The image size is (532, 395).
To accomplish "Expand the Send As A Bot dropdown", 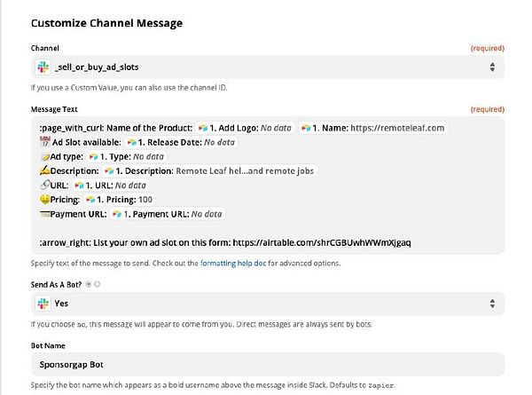I will tap(491, 302).
